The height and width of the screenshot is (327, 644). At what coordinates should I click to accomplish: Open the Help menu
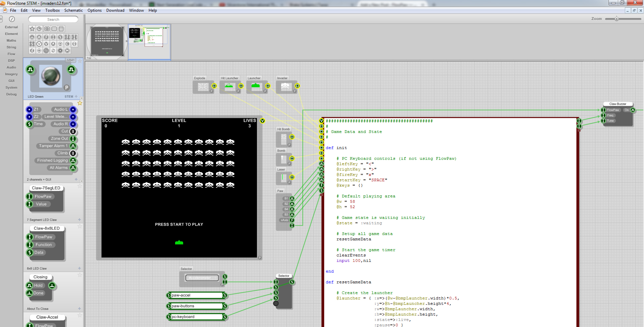coord(153,10)
